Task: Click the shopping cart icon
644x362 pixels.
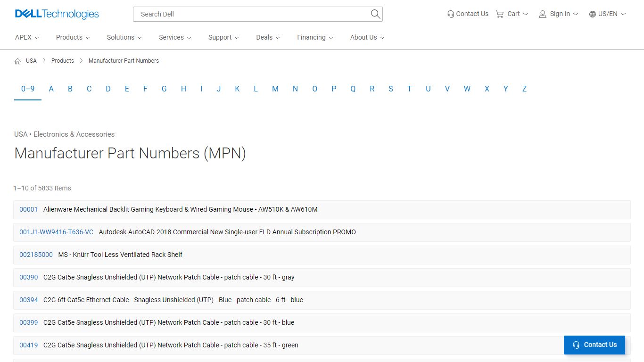Action: (500, 14)
